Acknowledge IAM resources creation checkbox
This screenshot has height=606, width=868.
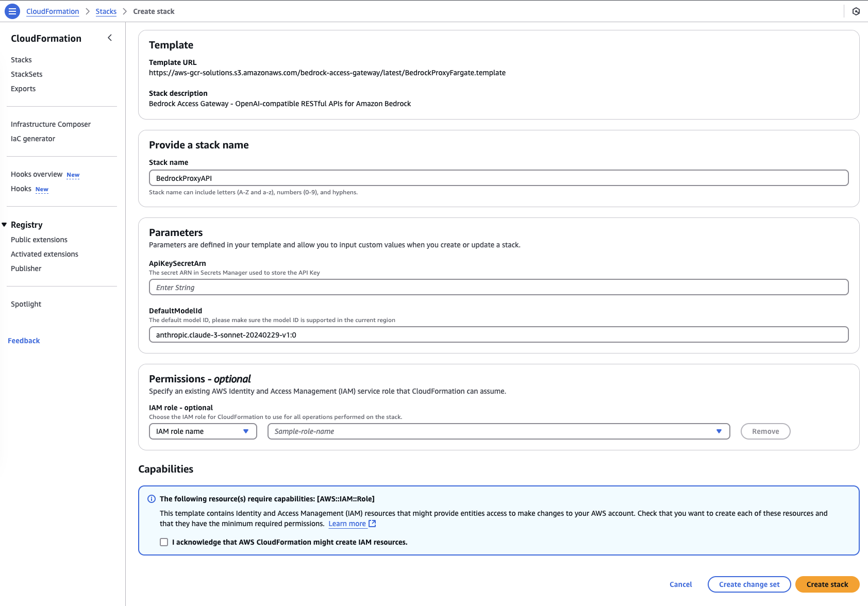click(164, 542)
